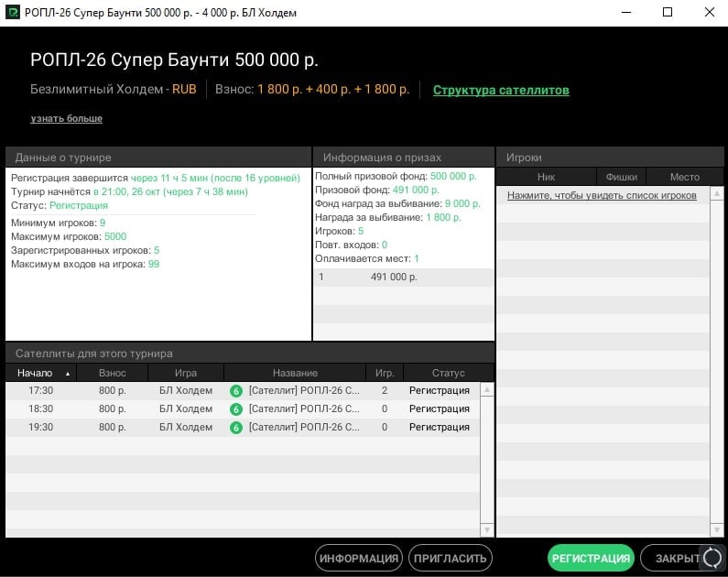The image size is (728, 577).
Task: Click Максимум игроков value 5000
Action: (x=115, y=236)
